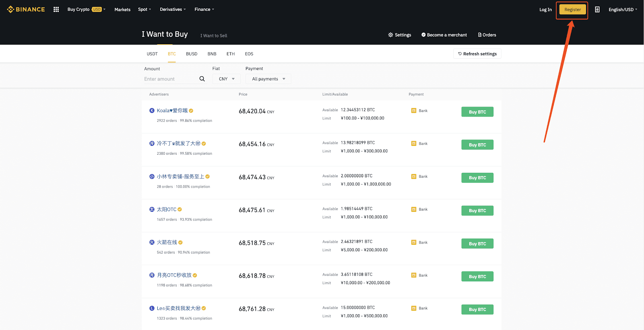
Task: Click avatar icon for 火箭在线
Action: [152, 242]
